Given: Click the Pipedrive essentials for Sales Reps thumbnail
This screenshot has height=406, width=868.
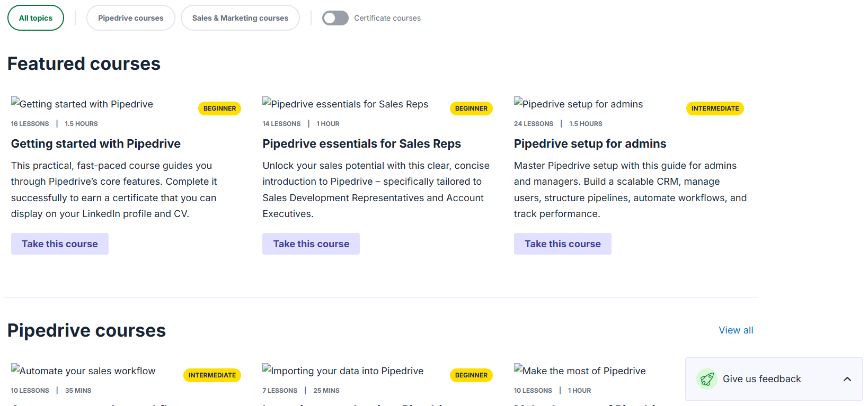Looking at the screenshot, I should point(346,104).
